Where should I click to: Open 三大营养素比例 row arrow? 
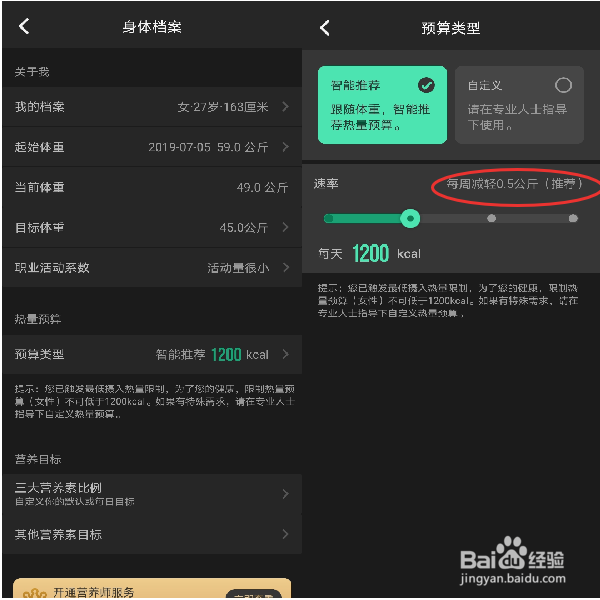click(285, 494)
